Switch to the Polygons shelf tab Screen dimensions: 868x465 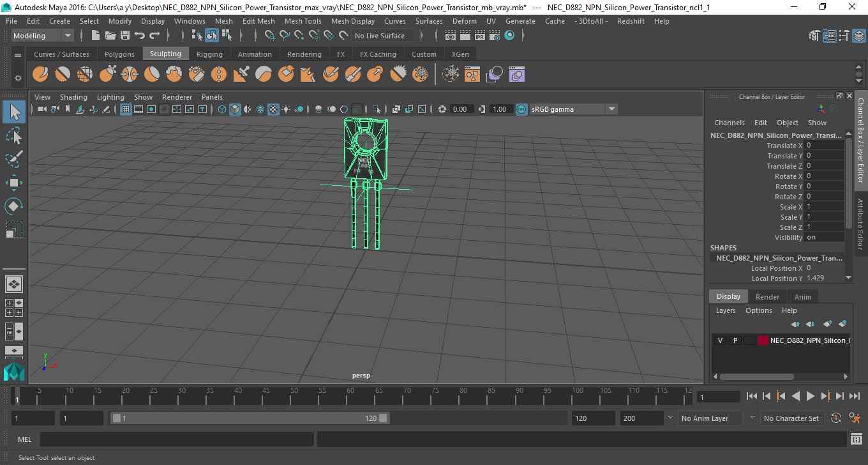119,54
